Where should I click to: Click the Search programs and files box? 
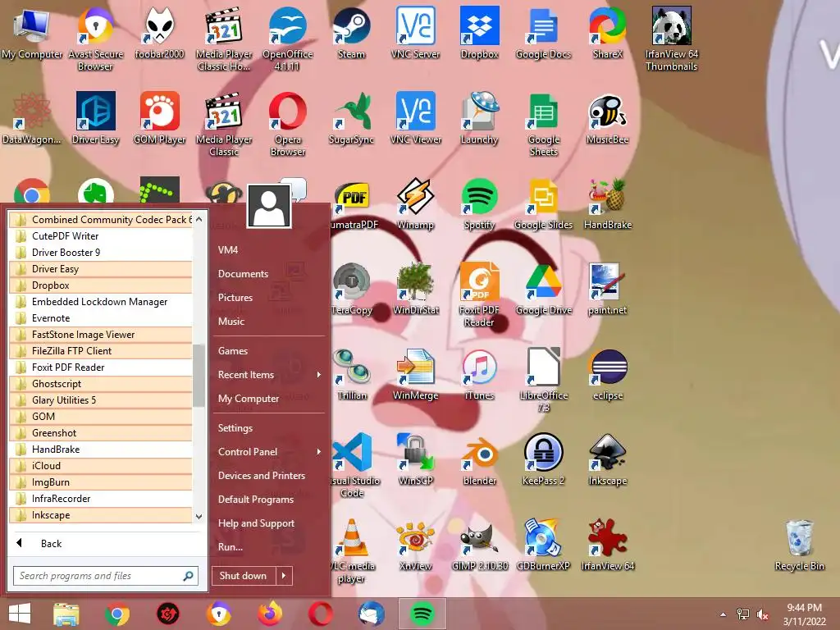click(106, 576)
